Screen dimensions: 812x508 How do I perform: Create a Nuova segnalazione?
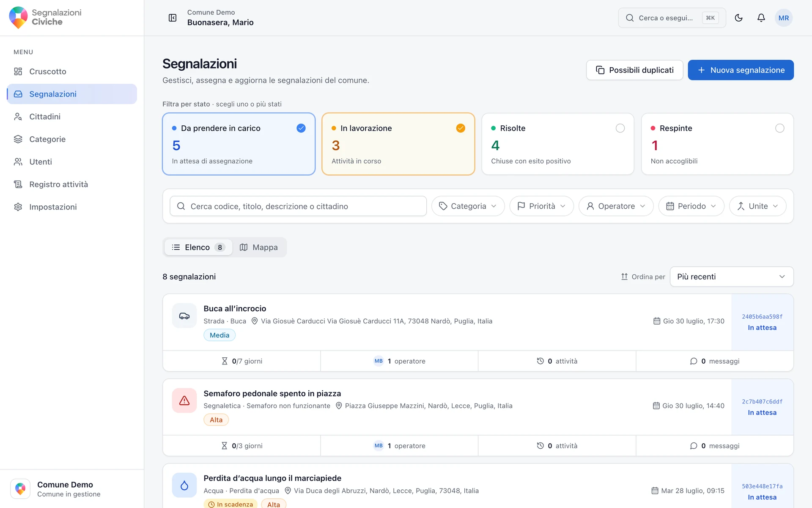[741, 70]
